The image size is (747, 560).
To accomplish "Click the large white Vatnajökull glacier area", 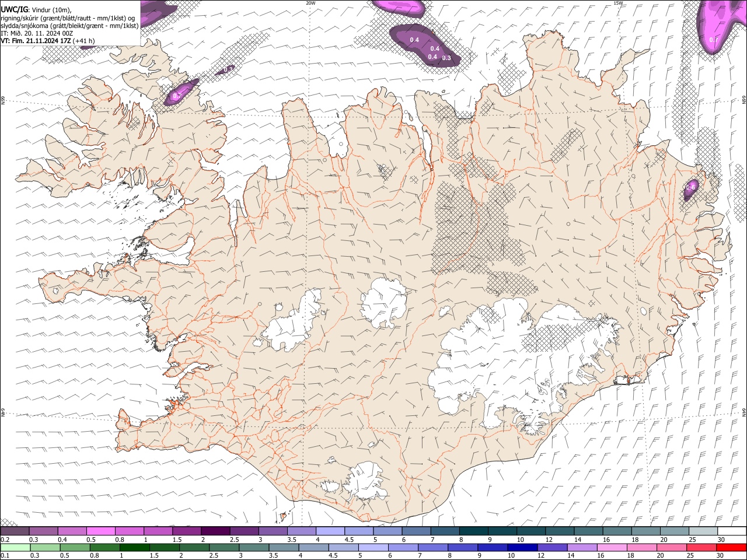I will pos(525,365).
